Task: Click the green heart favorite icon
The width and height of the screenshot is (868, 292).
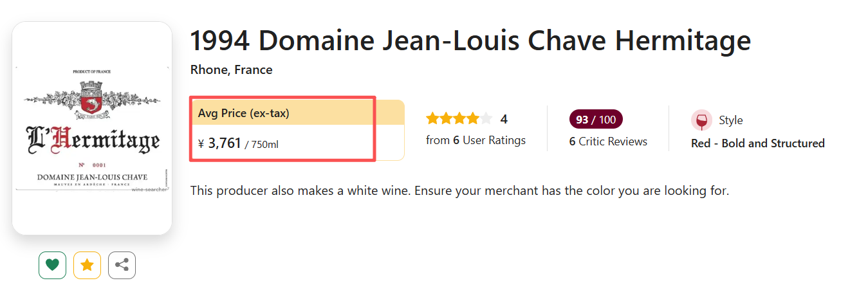Action: coord(52,265)
